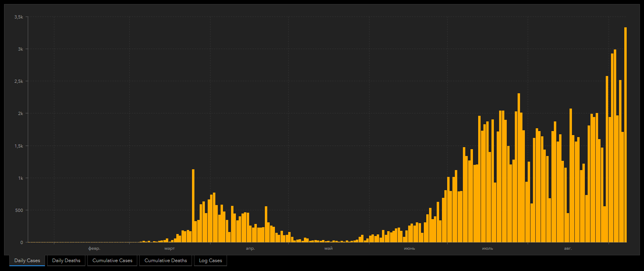Switch to the Daily Cases tab

27,261
